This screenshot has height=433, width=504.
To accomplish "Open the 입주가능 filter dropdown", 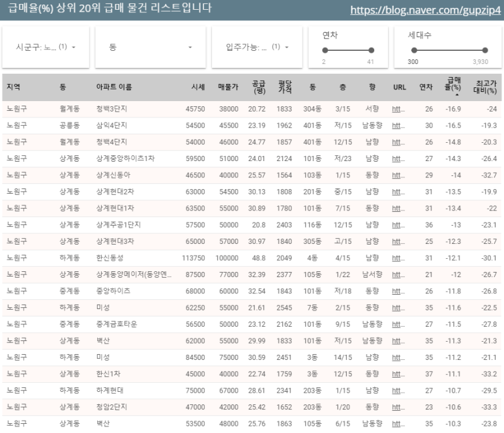I will (x=257, y=47).
